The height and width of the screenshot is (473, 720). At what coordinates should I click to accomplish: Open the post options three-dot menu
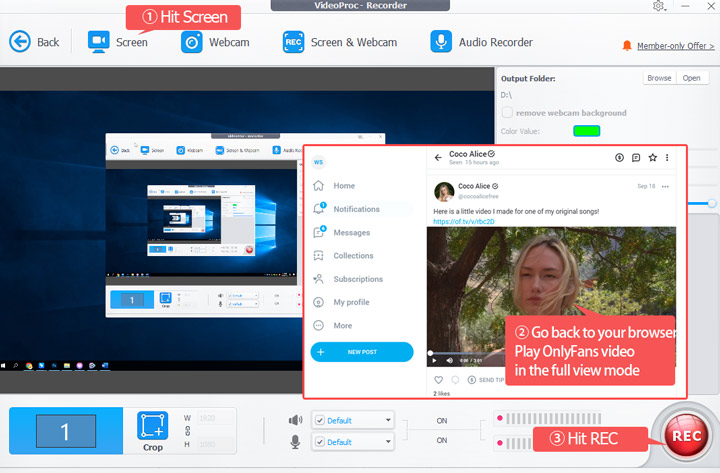tap(665, 186)
